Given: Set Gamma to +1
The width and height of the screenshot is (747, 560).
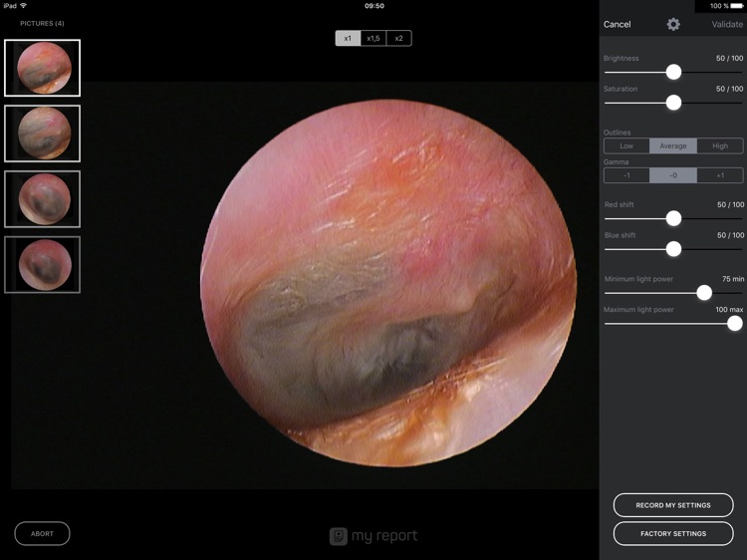Looking at the screenshot, I should click(720, 175).
